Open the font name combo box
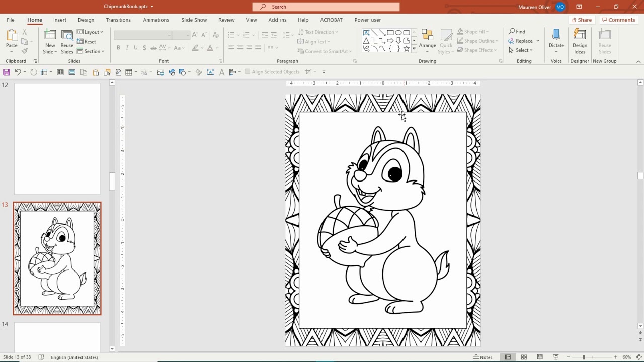 [x=143, y=35]
